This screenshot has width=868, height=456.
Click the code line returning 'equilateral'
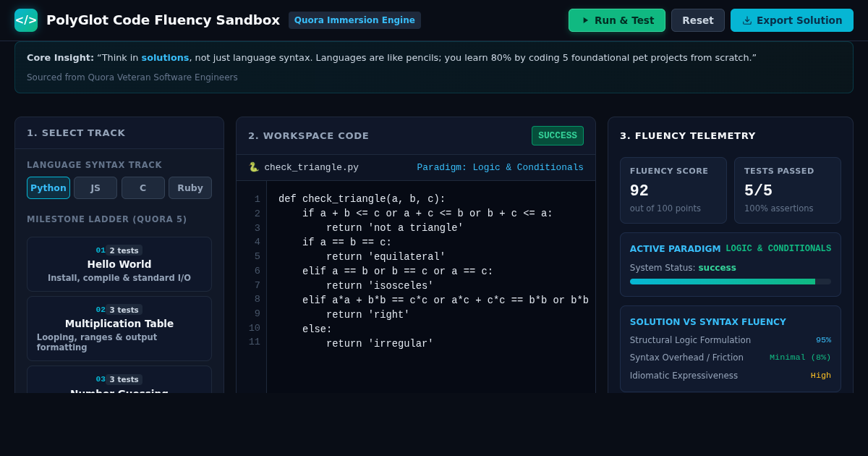386,257
